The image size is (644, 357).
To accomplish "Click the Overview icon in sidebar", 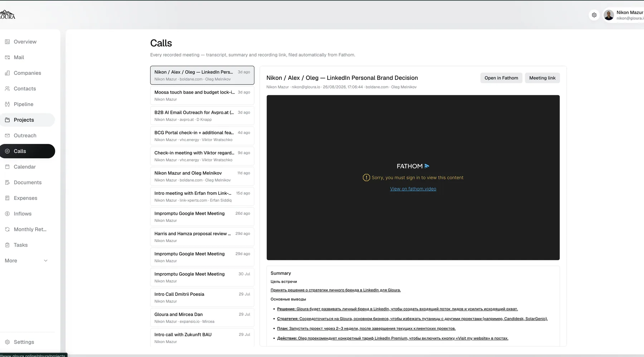I will [x=7, y=42].
